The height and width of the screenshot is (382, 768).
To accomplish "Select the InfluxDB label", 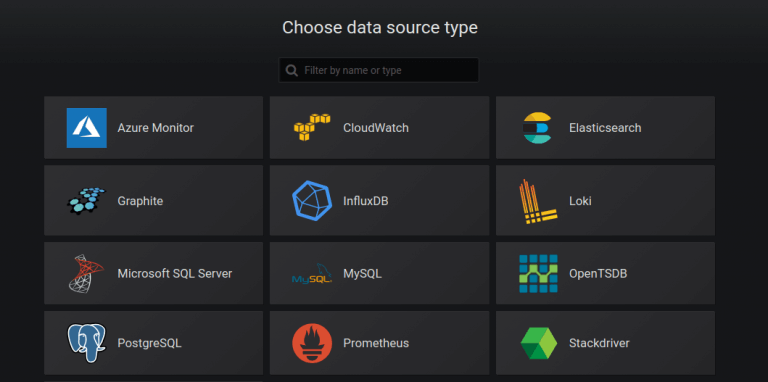I will click(x=366, y=201).
